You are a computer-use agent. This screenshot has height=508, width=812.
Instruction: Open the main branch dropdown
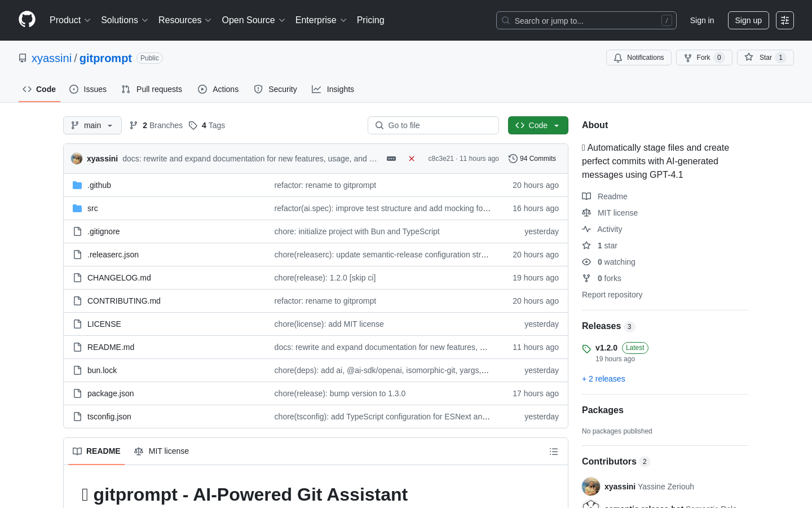click(x=92, y=125)
